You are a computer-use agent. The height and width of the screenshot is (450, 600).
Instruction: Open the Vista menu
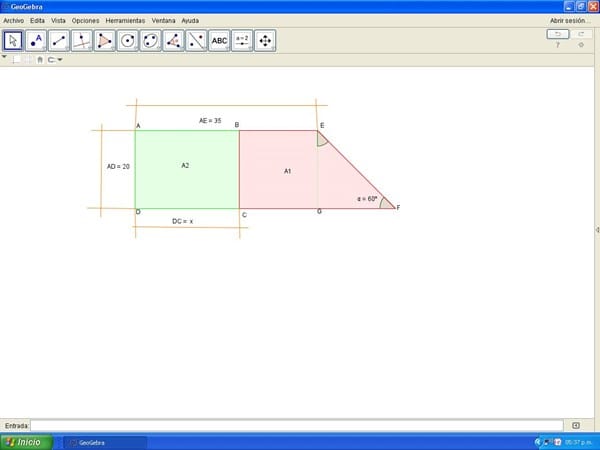click(x=59, y=21)
